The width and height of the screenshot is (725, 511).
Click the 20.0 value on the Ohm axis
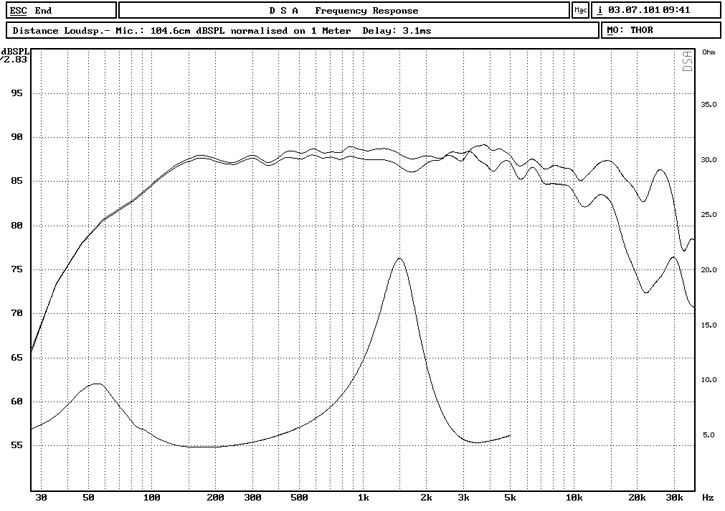(x=709, y=270)
